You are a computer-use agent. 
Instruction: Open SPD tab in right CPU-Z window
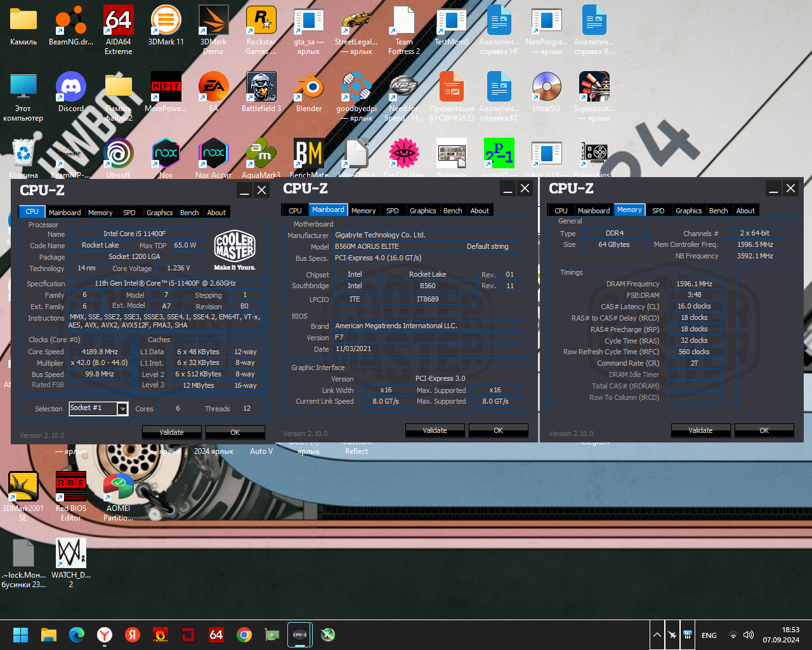pyautogui.click(x=658, y=211)
